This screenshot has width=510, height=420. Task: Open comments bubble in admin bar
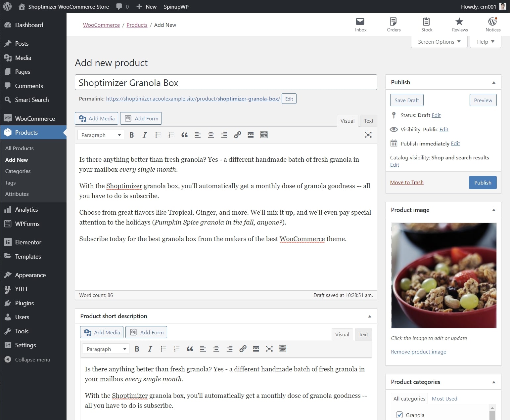pyautogui.click(x=122, y=7)
